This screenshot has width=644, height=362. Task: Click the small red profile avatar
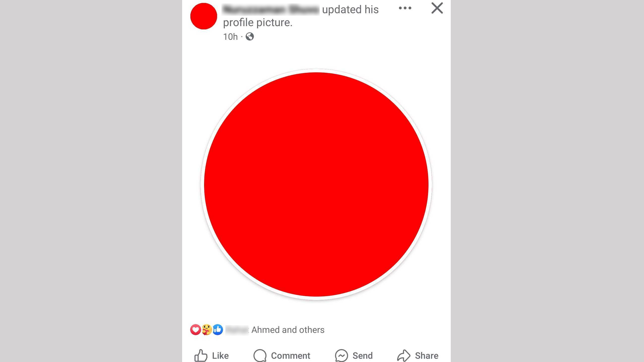point(204,16)
